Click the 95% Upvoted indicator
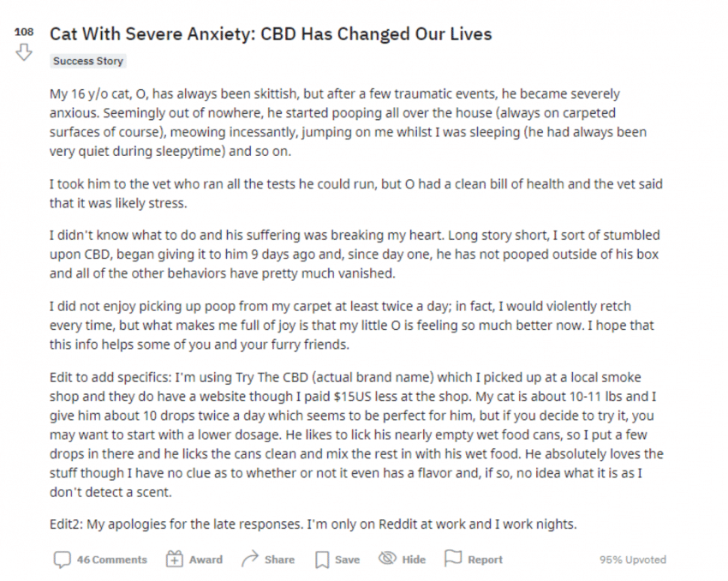728x581 pixels. click(632, 560)
